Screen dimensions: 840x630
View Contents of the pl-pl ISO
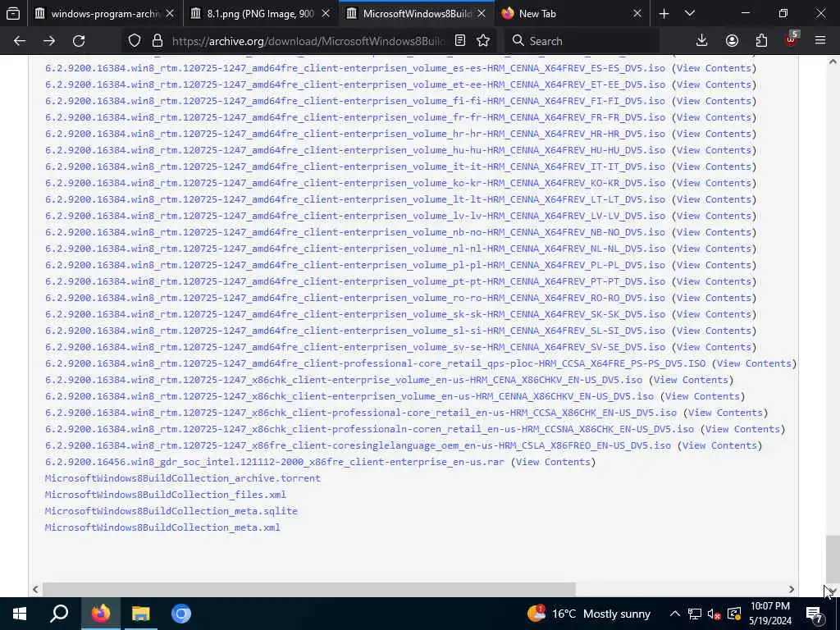pyautogui.click(x=714, y=265)
